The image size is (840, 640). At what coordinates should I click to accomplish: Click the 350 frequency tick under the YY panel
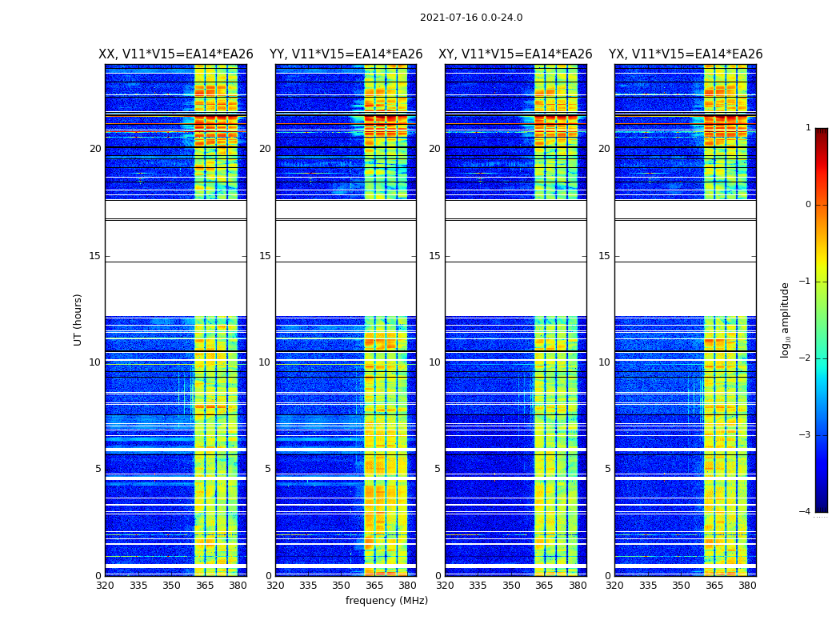pyautogui.click(x=342, y=586)
